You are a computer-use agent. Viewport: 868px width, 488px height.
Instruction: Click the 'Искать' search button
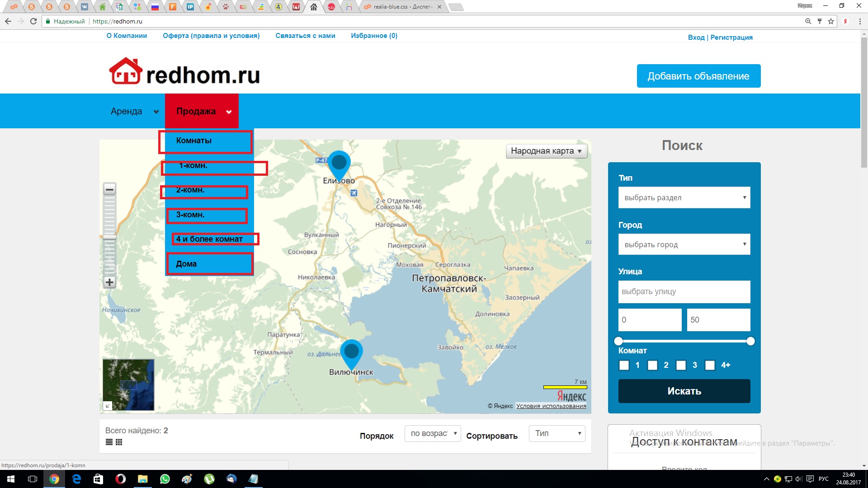tap(684, 391)
